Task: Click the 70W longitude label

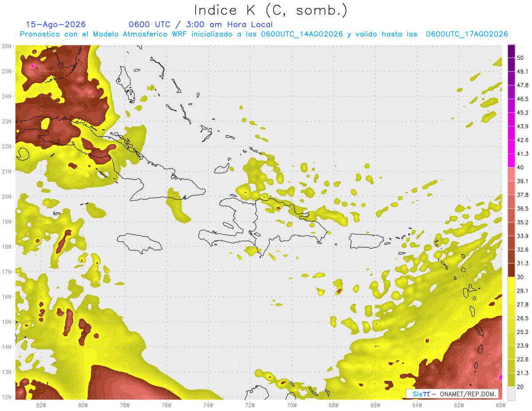Action: coord(292,405)
